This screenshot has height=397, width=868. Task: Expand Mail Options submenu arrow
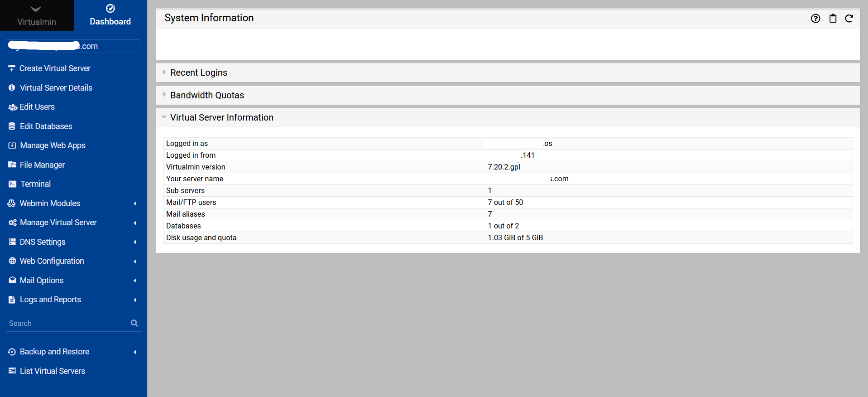(x=135, y=281)
